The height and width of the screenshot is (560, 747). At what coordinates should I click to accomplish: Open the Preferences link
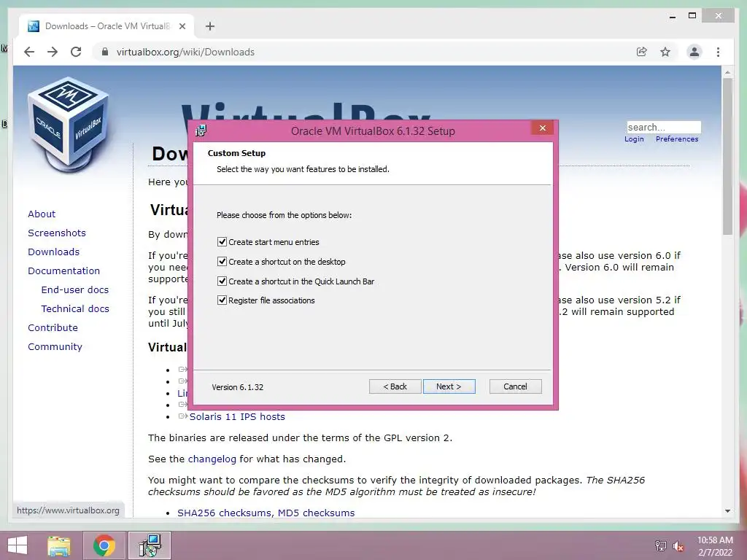tap(677, 139)
